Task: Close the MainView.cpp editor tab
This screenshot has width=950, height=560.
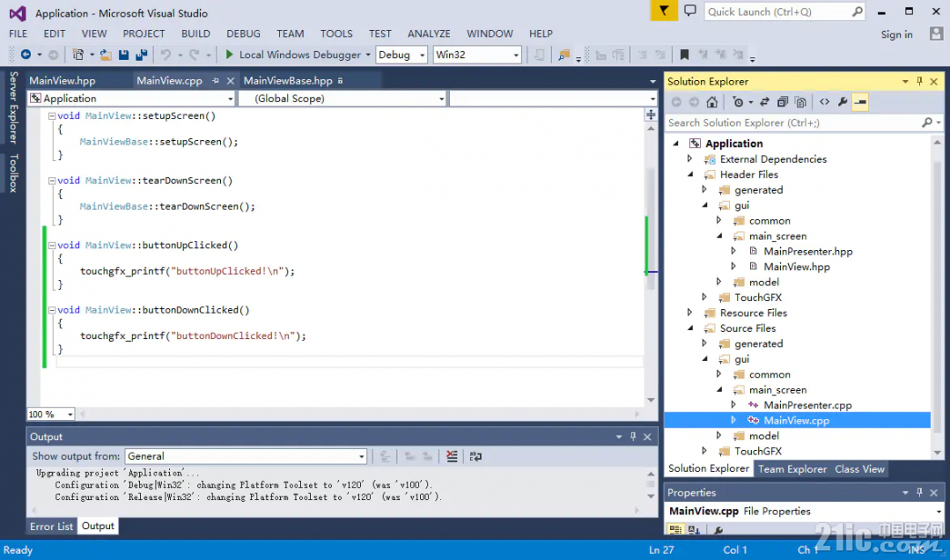Action: click(230, 81)
